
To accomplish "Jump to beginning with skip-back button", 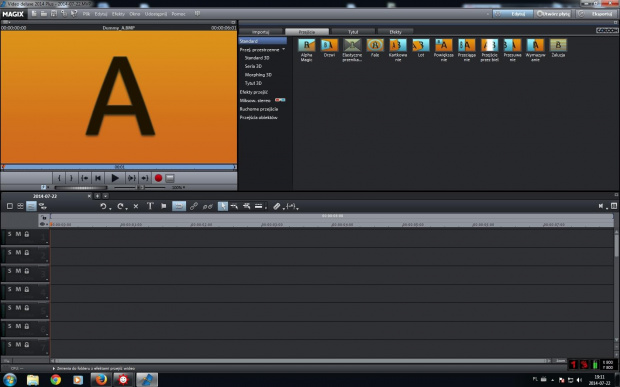I will [x=98, y=178].
